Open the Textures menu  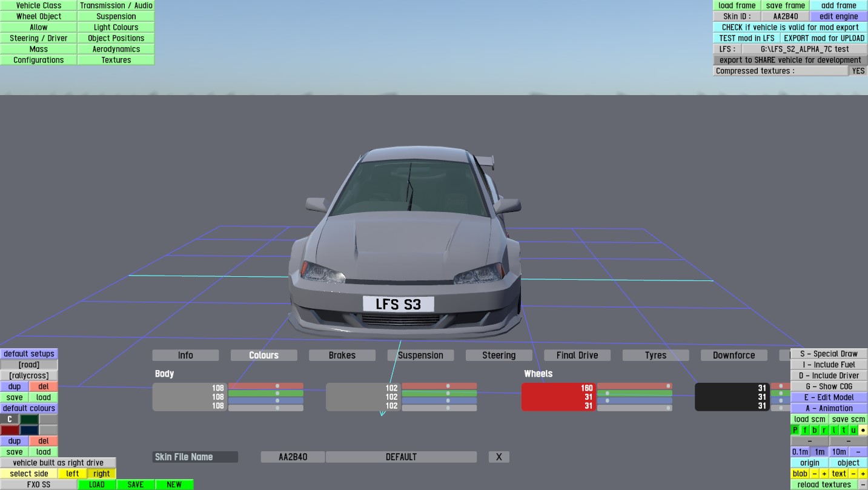click(x=116, y=60)
